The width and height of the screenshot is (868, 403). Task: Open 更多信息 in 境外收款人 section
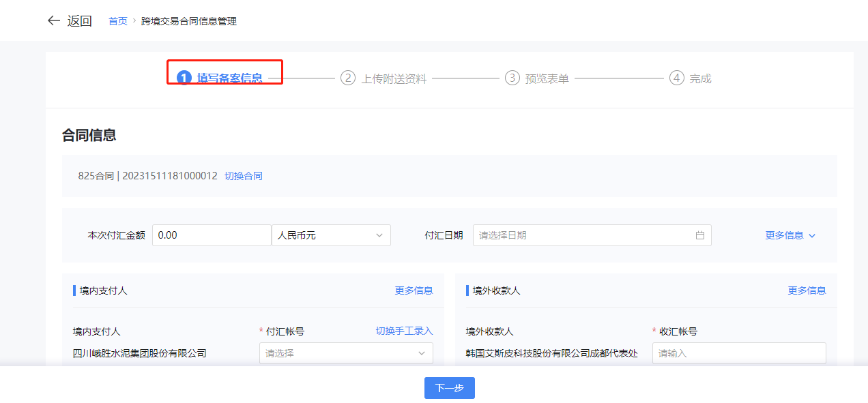pos(807,290)
